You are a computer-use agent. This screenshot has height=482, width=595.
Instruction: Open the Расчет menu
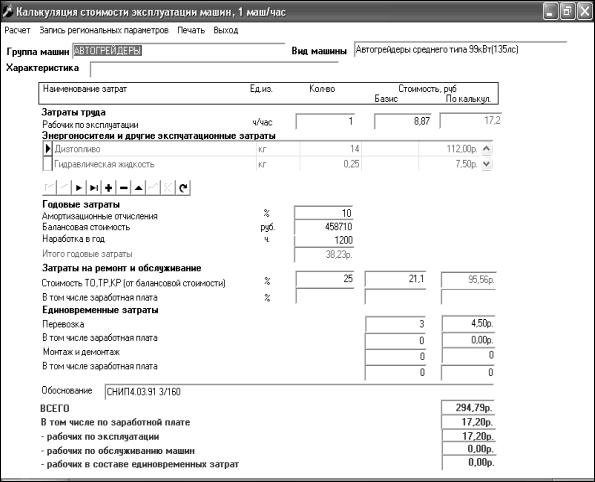17,30
